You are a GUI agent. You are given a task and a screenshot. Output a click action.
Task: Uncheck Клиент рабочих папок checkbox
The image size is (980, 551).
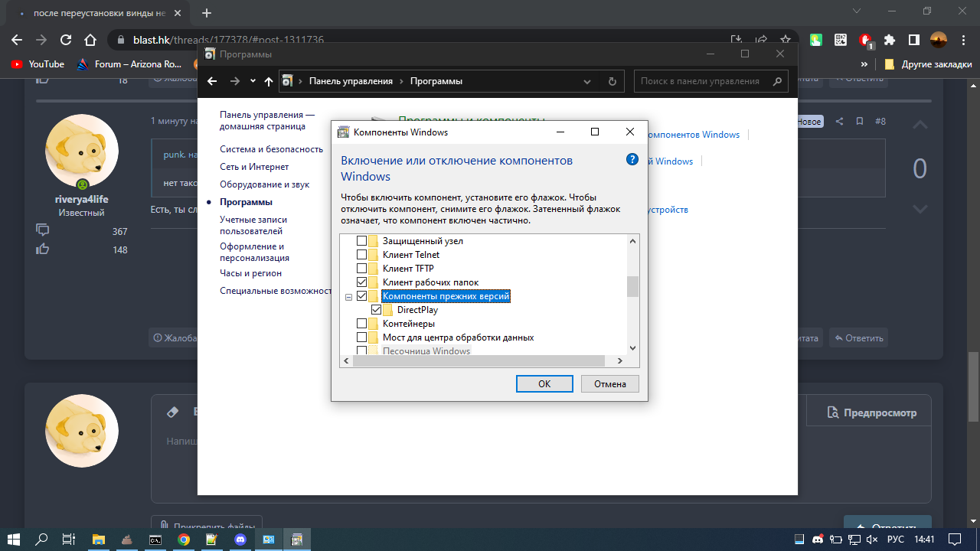tap(362, 282)
